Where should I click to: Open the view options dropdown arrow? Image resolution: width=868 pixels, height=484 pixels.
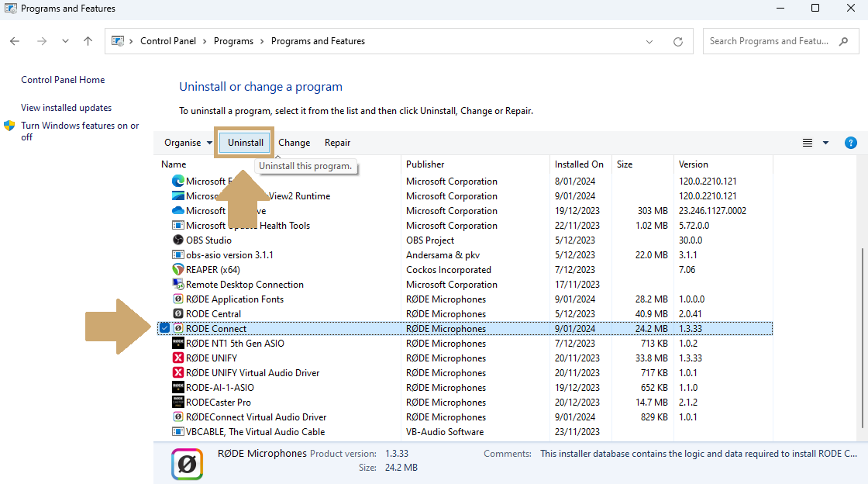[825, 143]
